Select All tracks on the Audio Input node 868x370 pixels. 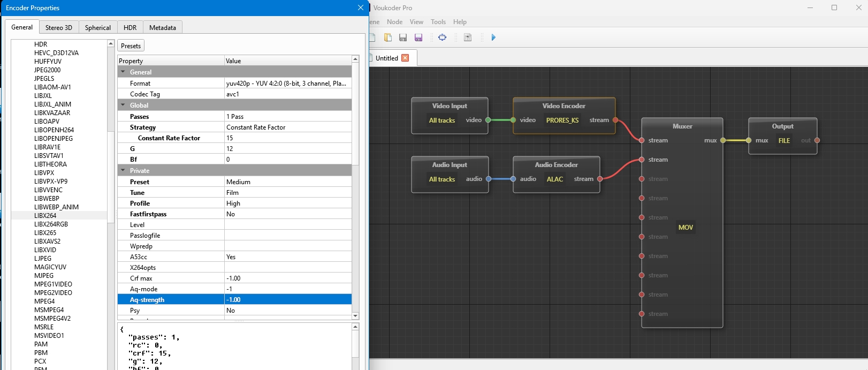[442, 179]
